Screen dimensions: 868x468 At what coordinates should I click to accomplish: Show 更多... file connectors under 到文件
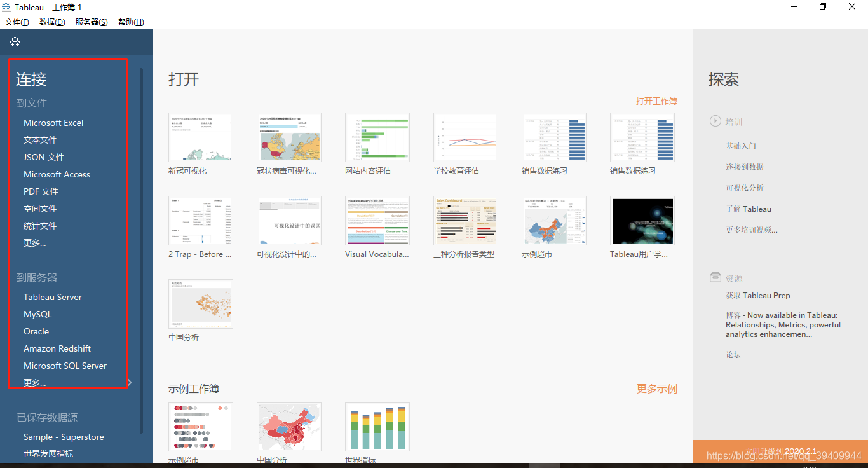pyautogui.click(x=34, y=243)
